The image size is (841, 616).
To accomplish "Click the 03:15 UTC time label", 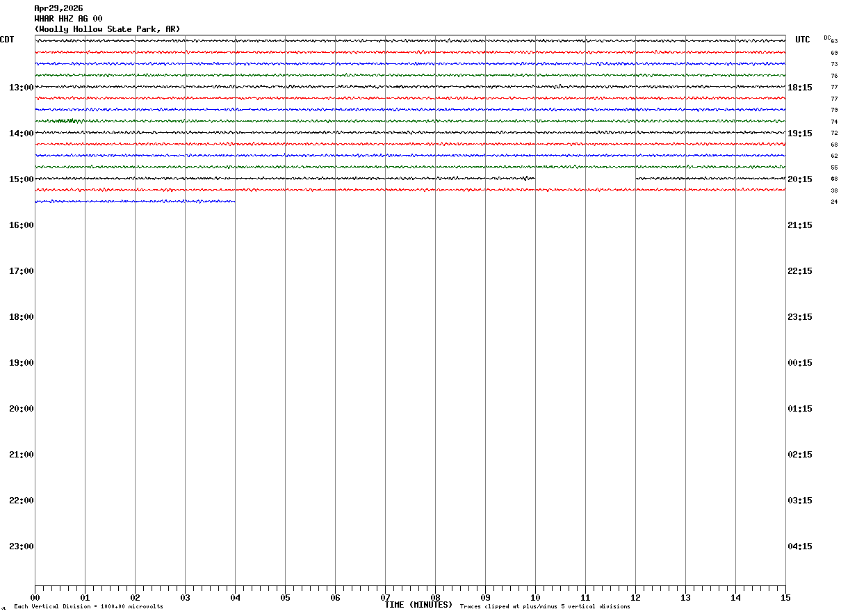I will click(800, 501).
